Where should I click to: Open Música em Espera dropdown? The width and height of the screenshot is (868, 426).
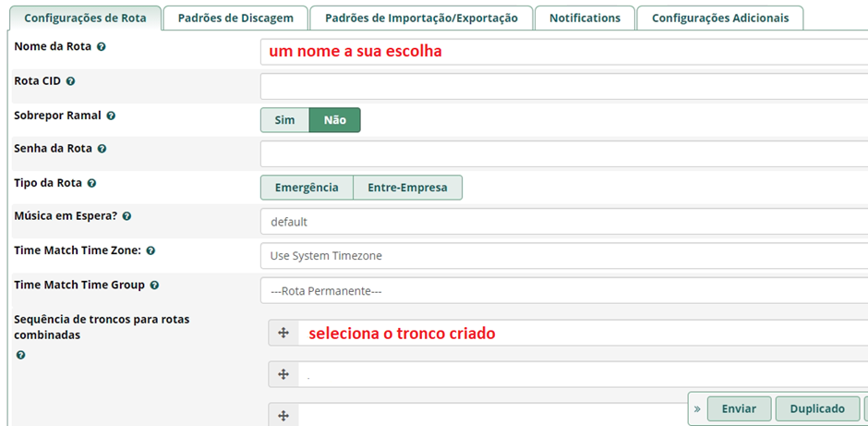[x=563, y=222]
